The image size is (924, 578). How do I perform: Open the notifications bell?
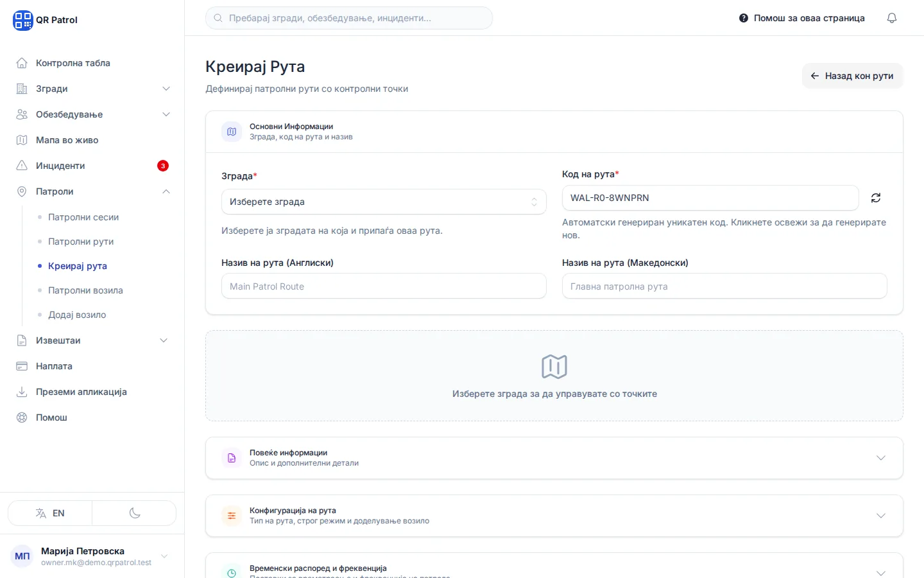click(892, 18)
